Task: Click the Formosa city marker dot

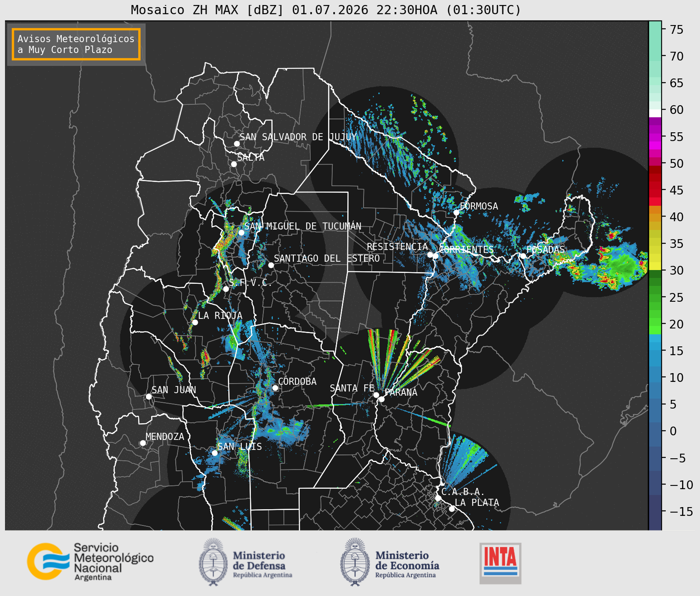Action: pyautogui.click(x=456, y=212)
